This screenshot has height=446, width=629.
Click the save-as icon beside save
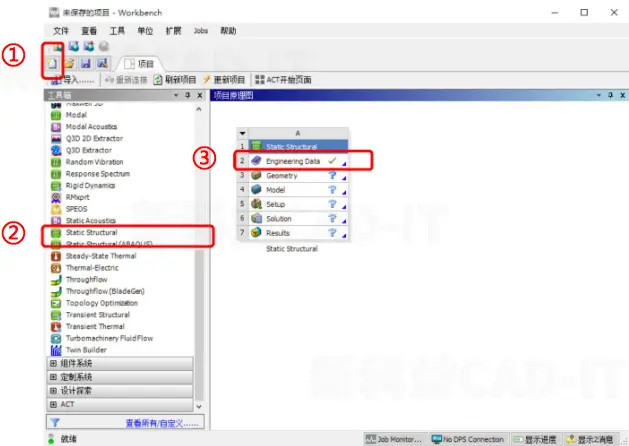(x=102, y=63)
